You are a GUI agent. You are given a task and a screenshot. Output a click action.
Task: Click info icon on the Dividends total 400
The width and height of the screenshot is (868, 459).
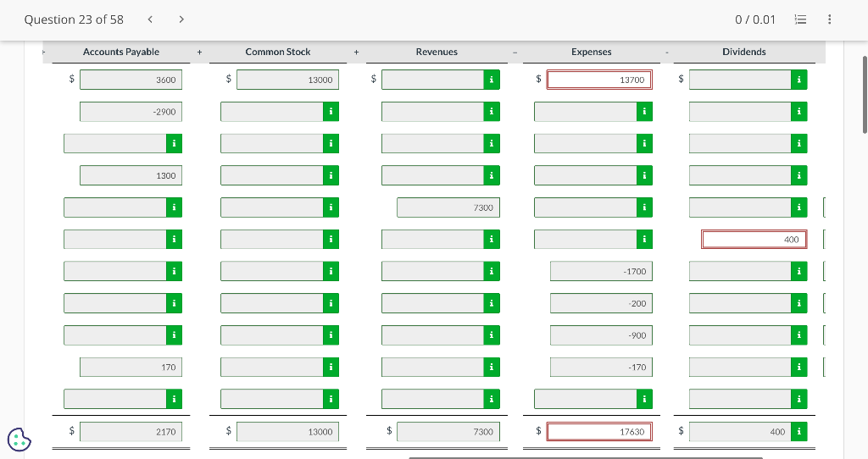point(798,432)
